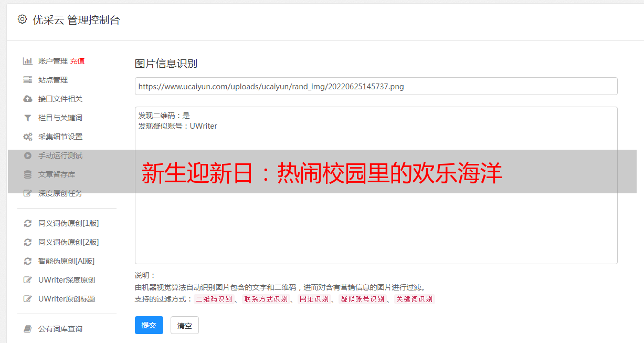Click the bar chart icon for 账户管理
This screenshot has width=644, height=343.
click(28, 61)
